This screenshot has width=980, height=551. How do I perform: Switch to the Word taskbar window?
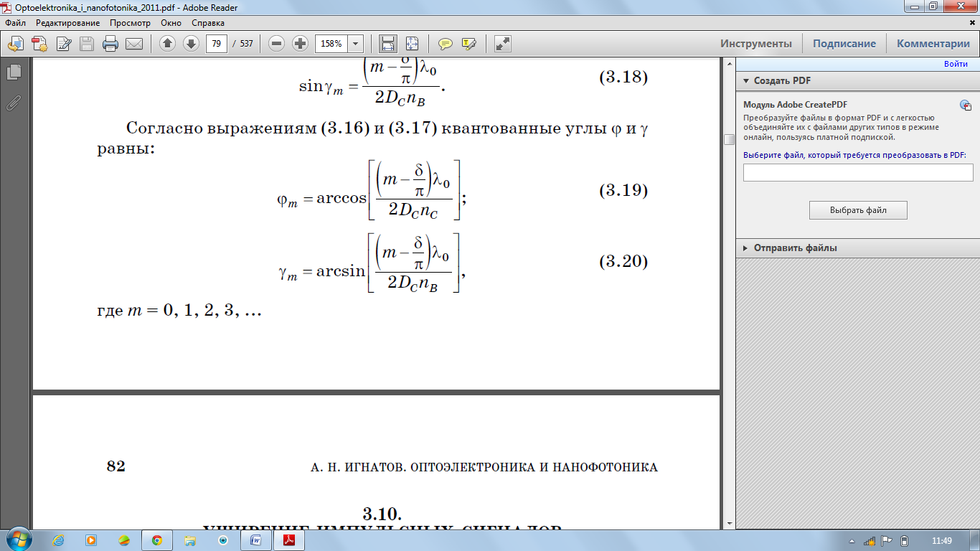256,540
